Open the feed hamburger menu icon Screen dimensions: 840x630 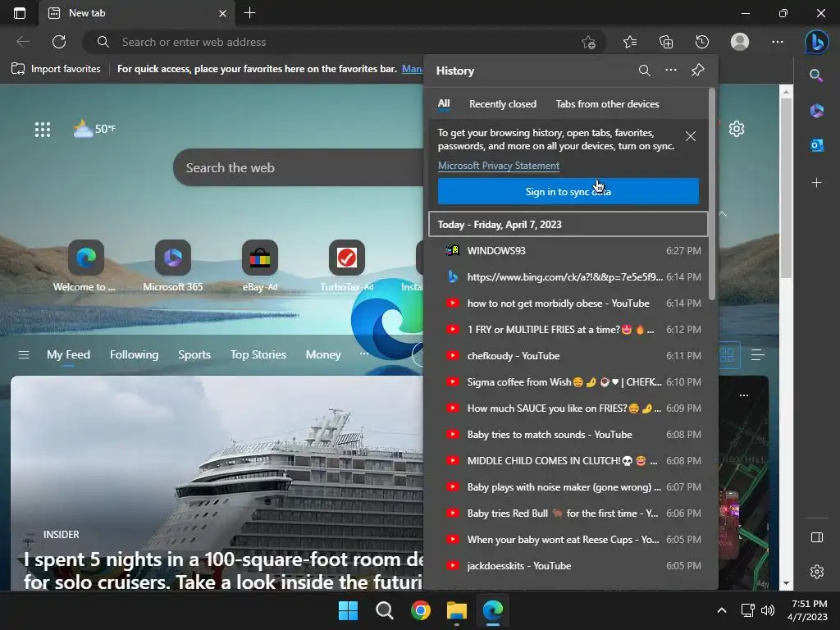24,354
